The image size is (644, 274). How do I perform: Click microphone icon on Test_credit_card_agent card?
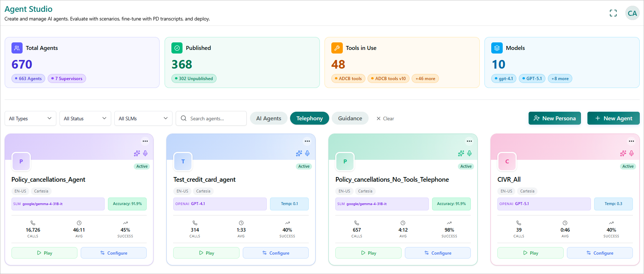click(307, 153)
